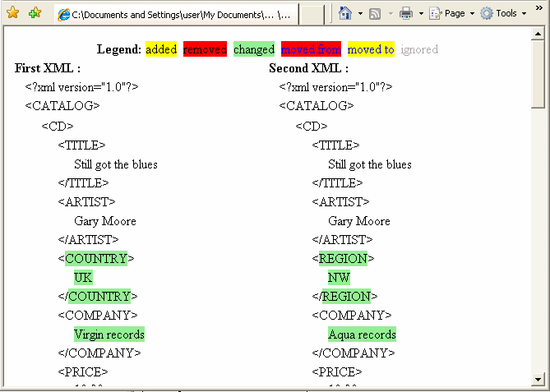The height and width of the screenshot is (392, 550).
Task: Click the RSS feeds icon
Action: 375,13
